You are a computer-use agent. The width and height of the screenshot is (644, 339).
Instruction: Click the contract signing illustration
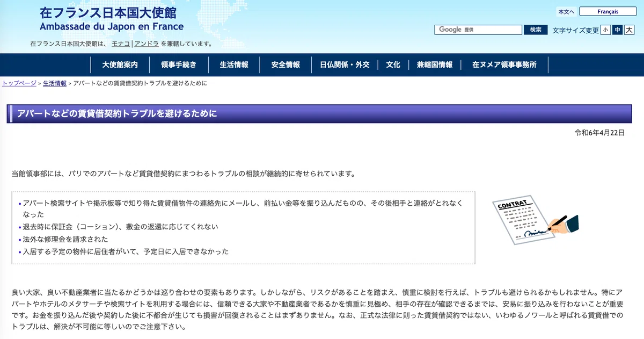pyautogui.click(x=536, y=220)
